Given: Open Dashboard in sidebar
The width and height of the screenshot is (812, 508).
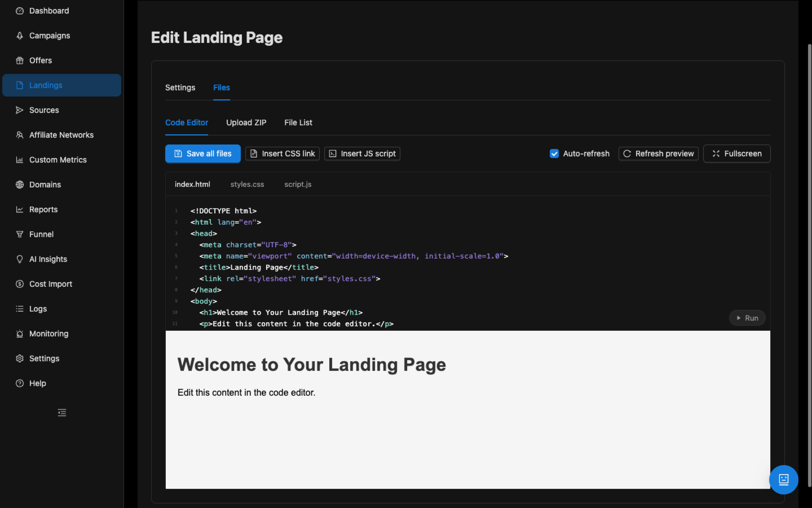Looking at the screenshot, I should click(62, 11).
